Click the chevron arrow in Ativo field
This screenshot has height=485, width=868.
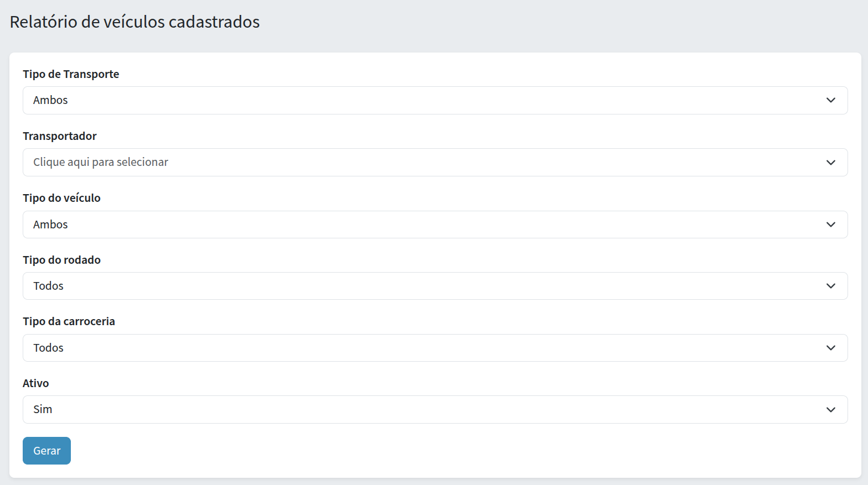click(830, 410)
